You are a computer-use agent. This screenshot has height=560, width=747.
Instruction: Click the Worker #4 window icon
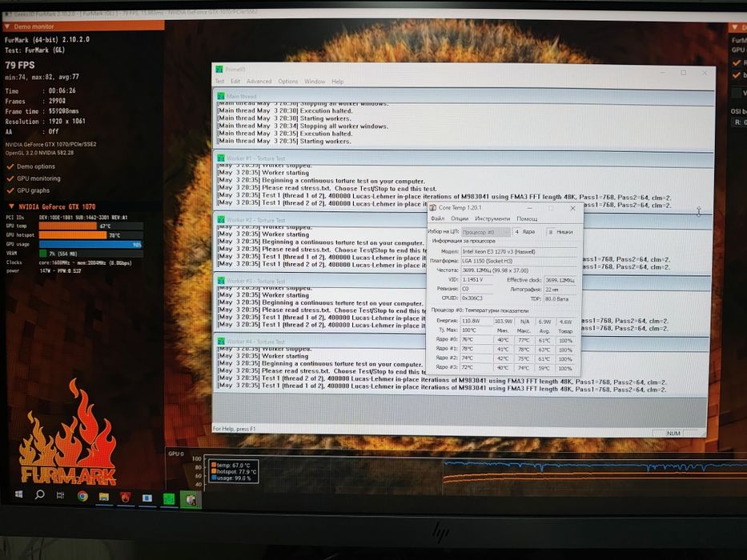point(221,342)
